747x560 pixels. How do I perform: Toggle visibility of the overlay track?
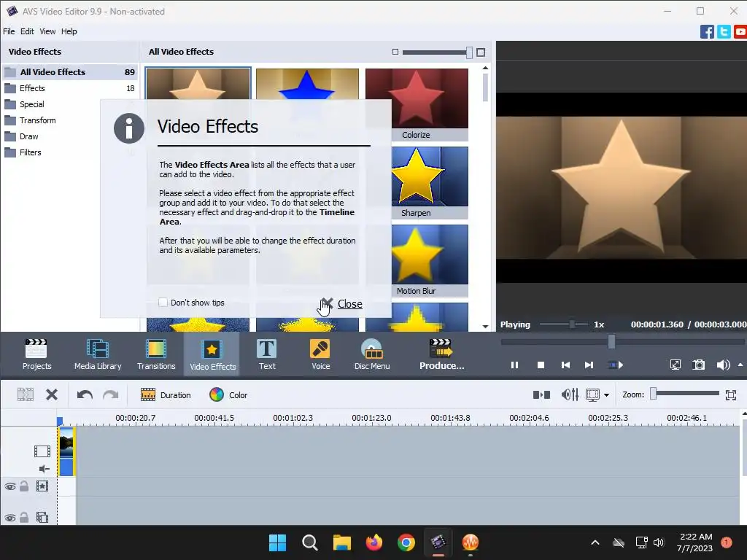(x=10, y=518)
